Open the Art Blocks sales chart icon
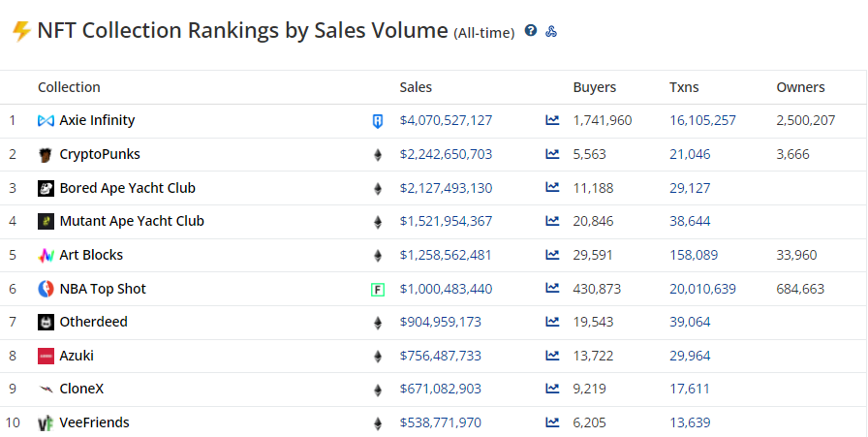Screen dimensions: 868x437 pos(552,255)
